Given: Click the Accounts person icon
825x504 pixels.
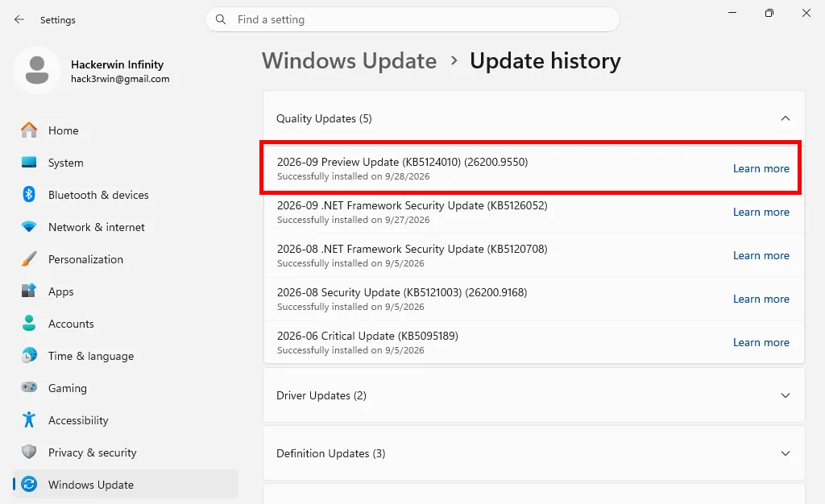Looking at the screenshot, I should coord(29,323).
